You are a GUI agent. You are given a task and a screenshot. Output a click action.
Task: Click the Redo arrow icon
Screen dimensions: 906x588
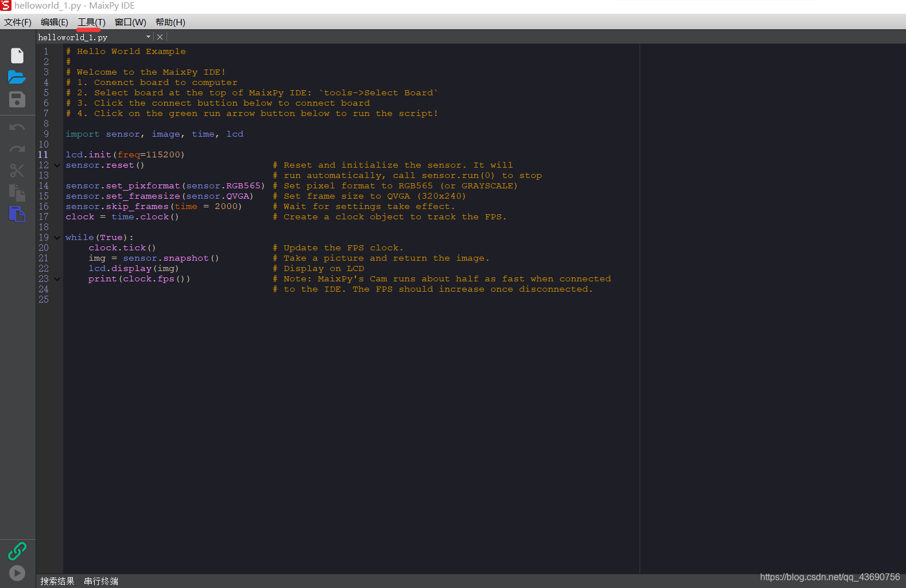click(17, 149)
